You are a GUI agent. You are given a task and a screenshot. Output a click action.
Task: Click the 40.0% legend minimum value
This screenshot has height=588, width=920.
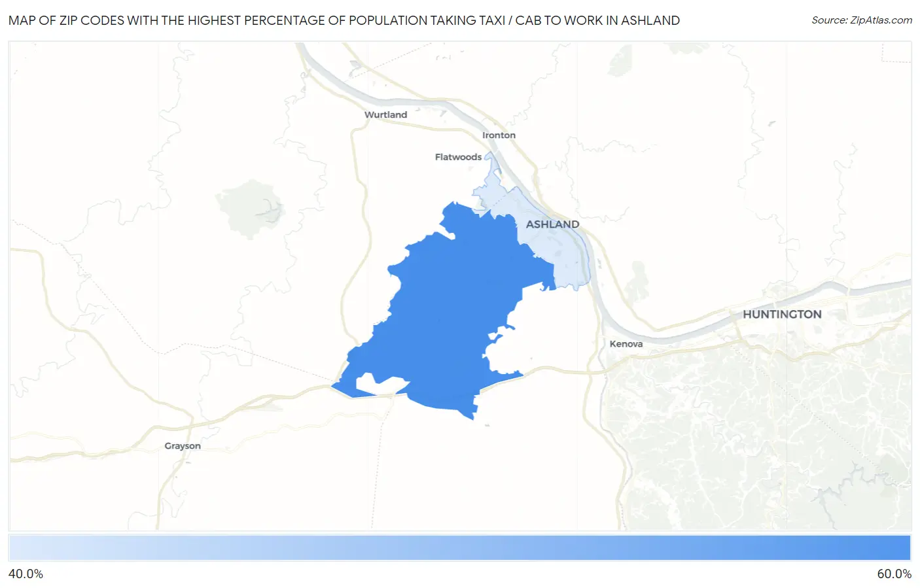(x=26, y=574)
